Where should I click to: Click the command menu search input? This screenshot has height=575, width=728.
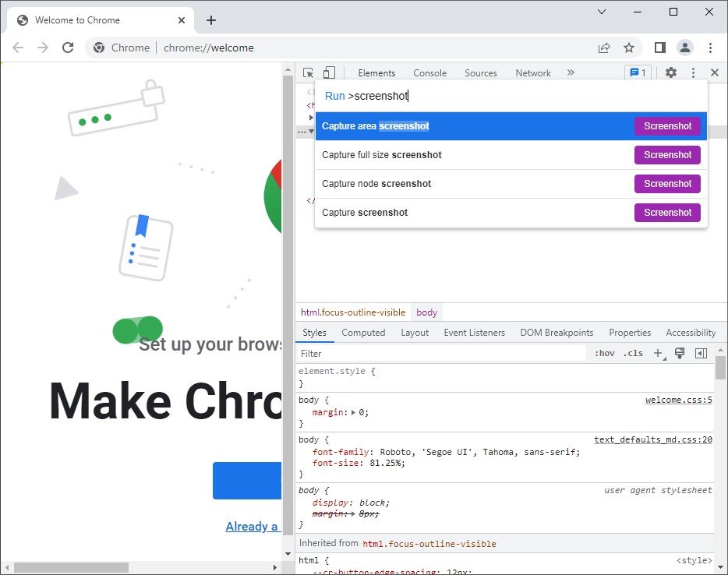pyautogui.click(x=511, y=96)
